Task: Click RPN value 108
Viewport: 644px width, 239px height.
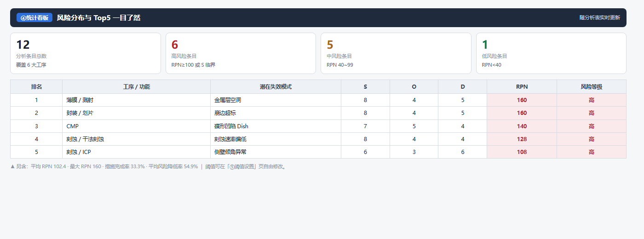Action: [x=522, y=152]
